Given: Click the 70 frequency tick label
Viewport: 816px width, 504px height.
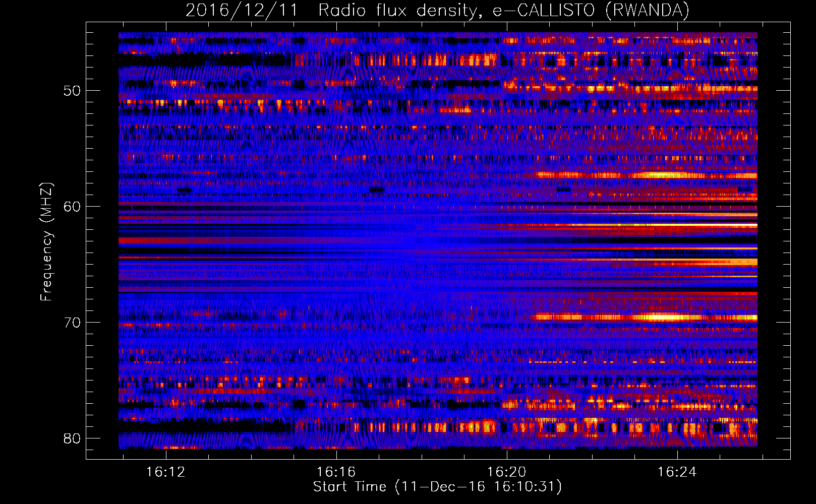Looking at the screenshot, I should coord(72,323).
